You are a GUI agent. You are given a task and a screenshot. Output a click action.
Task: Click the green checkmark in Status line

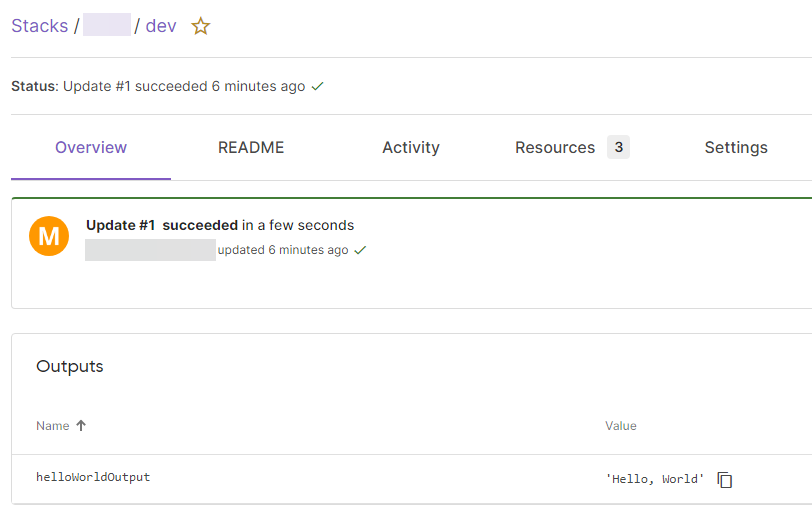click(x=318, y=87)
